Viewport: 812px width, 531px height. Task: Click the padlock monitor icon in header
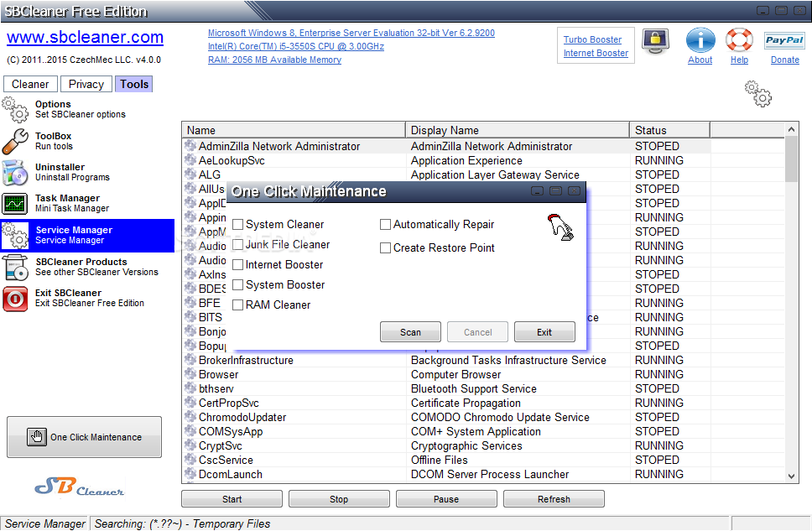tap(656, 41)
